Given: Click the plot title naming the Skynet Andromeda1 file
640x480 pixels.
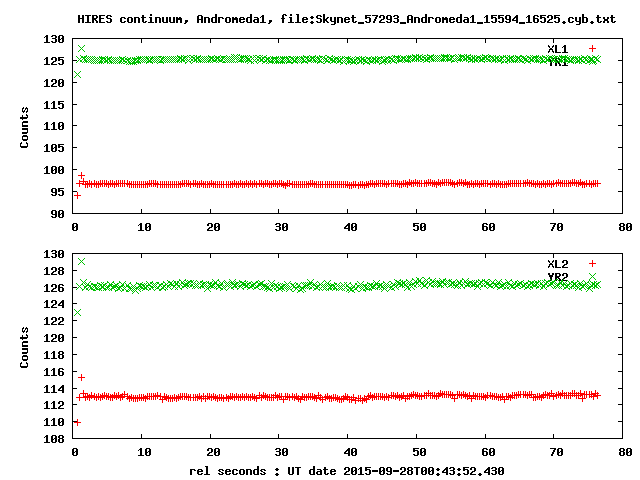Looking at the screenshot, I should pyautogui.click(x=347, y=19).
